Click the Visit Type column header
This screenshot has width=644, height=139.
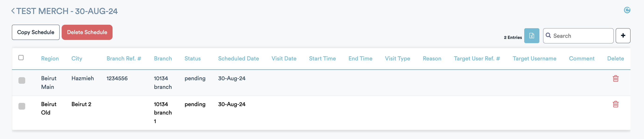[397, 59]
